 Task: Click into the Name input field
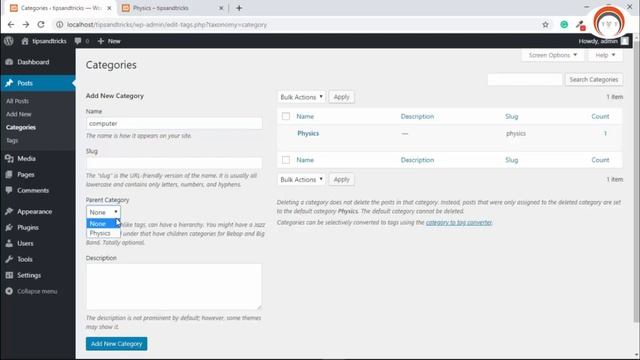[x=174, y=123]
